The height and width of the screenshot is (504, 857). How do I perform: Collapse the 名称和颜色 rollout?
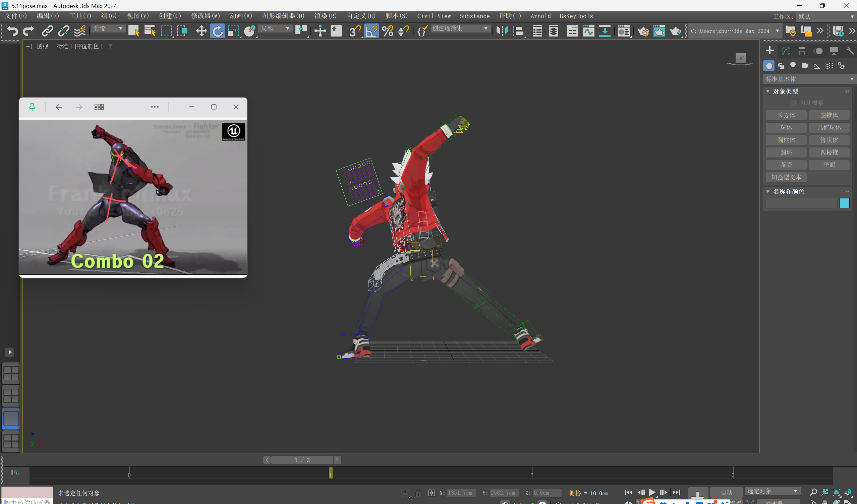[788, 192]
